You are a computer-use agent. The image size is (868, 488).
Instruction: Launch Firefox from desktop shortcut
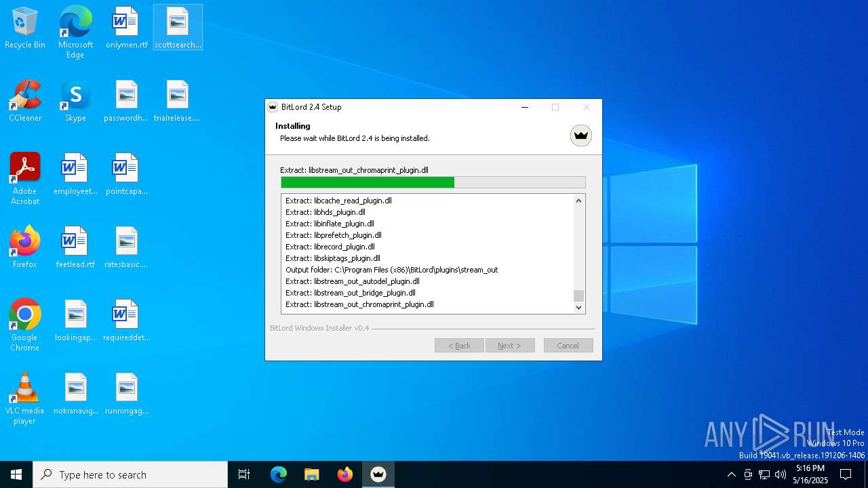click(25, 248)
